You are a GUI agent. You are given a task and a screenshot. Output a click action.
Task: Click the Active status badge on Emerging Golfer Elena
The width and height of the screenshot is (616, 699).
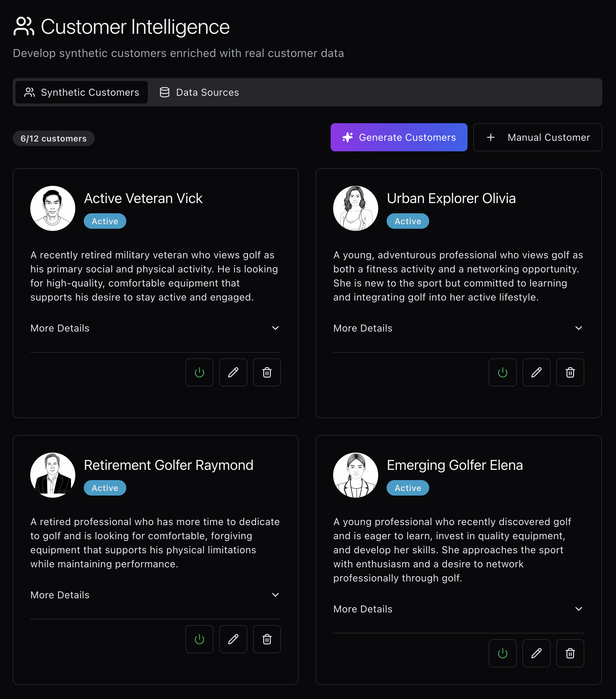pos(407,488)
